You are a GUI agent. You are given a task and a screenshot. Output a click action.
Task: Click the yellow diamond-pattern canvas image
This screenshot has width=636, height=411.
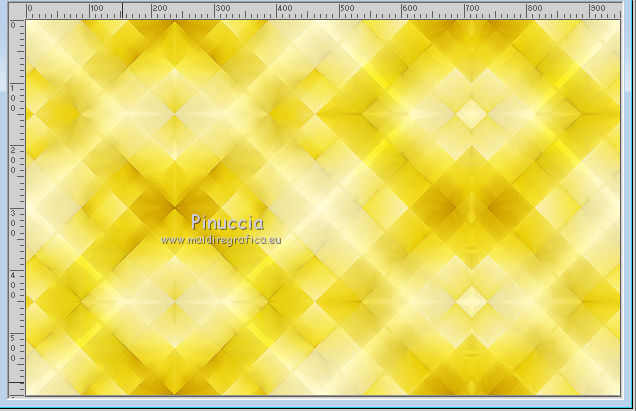[x=323, y=208]
